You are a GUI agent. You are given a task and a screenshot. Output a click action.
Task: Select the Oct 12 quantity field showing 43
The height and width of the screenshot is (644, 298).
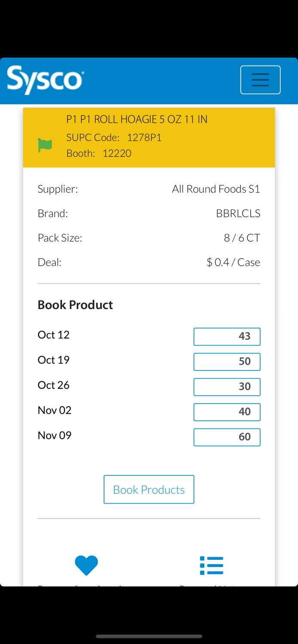[x=227, y=336]
